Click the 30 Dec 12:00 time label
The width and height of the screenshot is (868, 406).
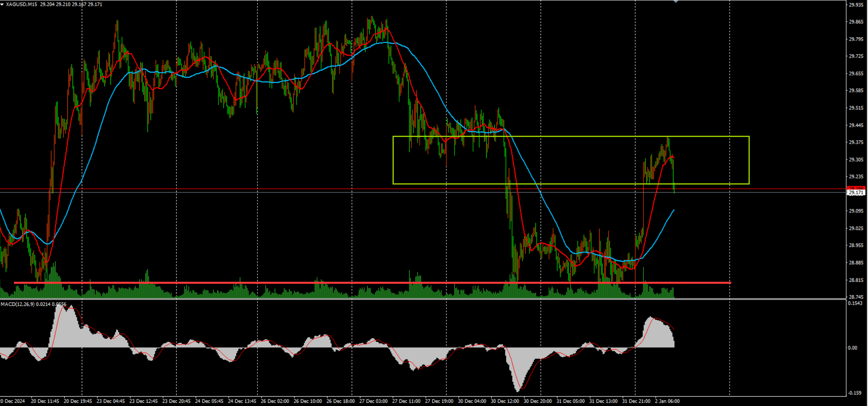pos(505,401)
